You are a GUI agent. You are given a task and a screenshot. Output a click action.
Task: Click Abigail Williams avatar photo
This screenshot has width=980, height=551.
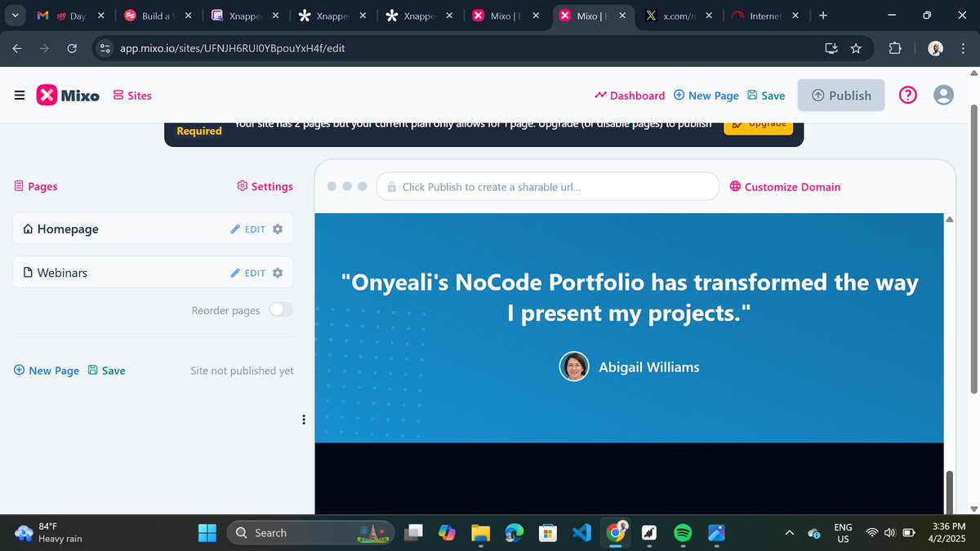(x=574, y=367)
